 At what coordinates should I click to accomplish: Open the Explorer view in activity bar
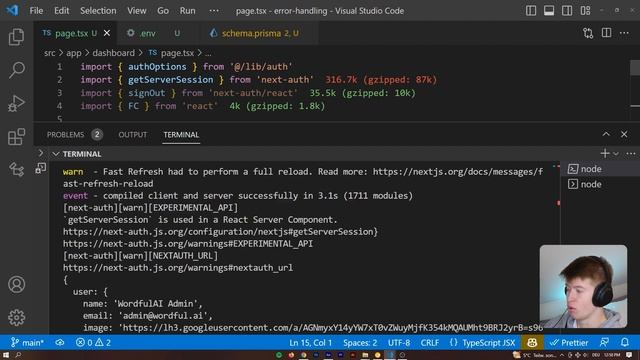(x=16, y=37)
